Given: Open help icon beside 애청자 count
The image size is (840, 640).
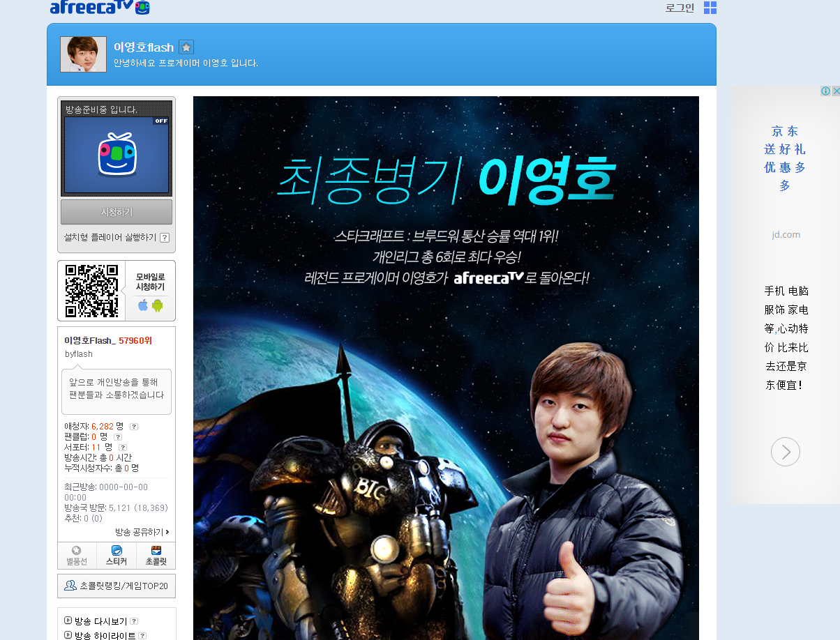Looking at the screenshot, I should click(134, 427).
